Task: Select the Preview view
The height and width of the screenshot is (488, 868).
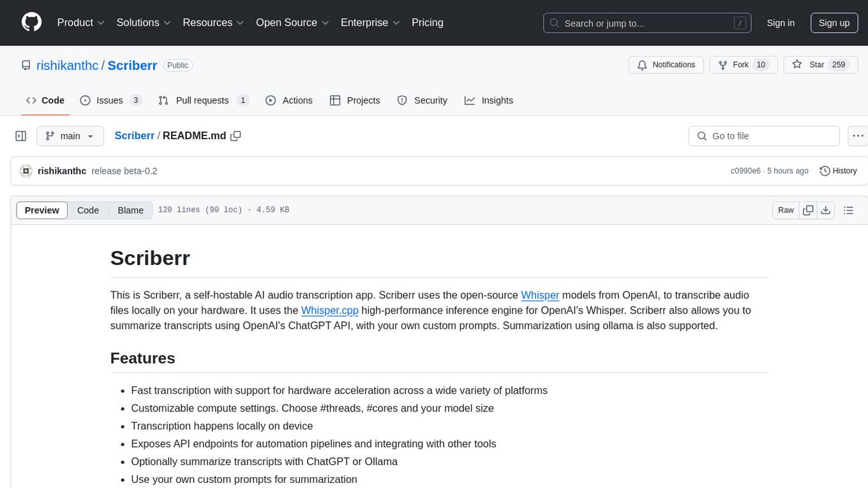Action: [42, 210]
